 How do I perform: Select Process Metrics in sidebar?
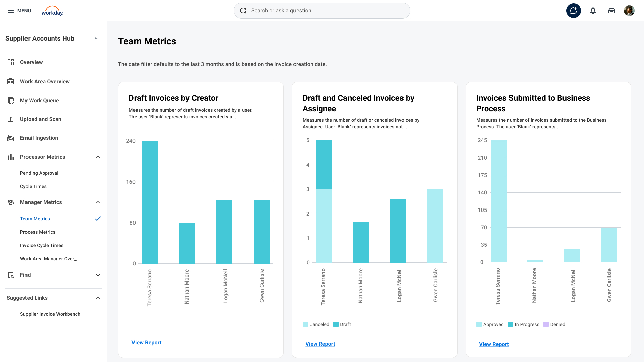(38, 232)
